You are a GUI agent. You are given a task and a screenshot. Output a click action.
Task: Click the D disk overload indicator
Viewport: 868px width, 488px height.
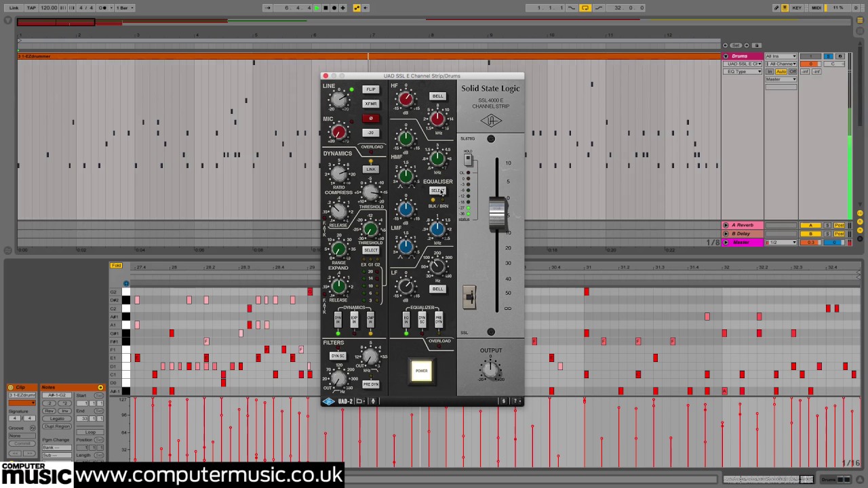click(x=856, y=7)
